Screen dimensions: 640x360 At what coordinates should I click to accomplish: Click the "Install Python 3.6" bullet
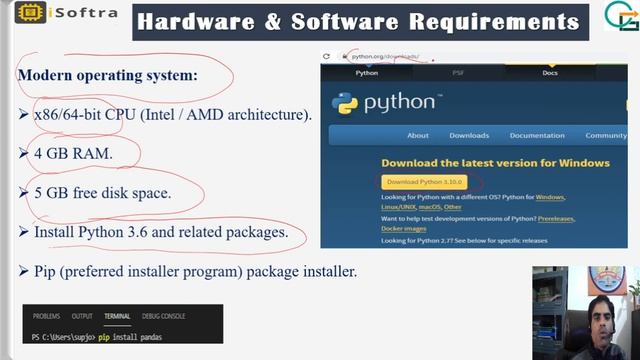click(161, 232)
